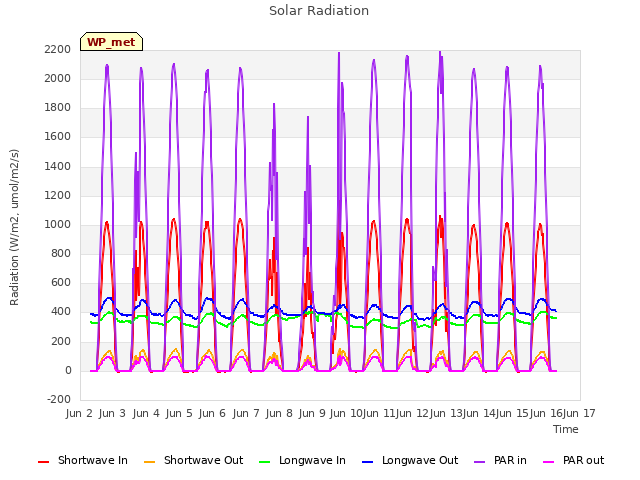
Task: Click the Jun 5 x-axis tick label
Action: 179,413
